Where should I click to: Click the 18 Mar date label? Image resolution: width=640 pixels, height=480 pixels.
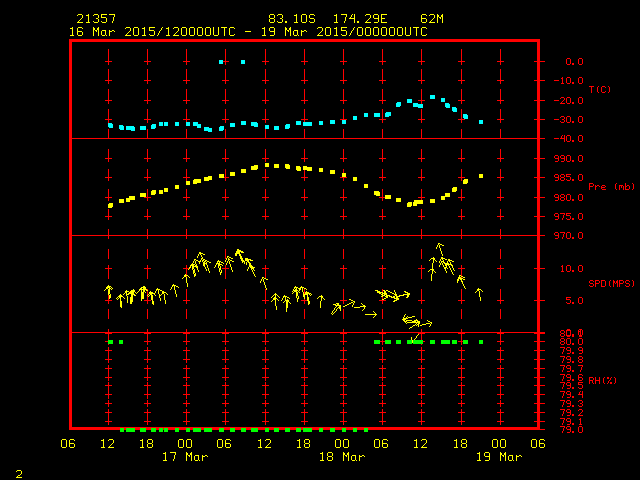[342, 457]
